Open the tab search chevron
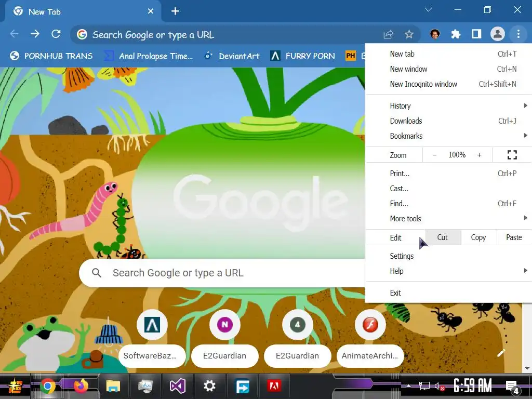Image resolution: width=532 pixels, height=399 pixels. click(429, 10)
